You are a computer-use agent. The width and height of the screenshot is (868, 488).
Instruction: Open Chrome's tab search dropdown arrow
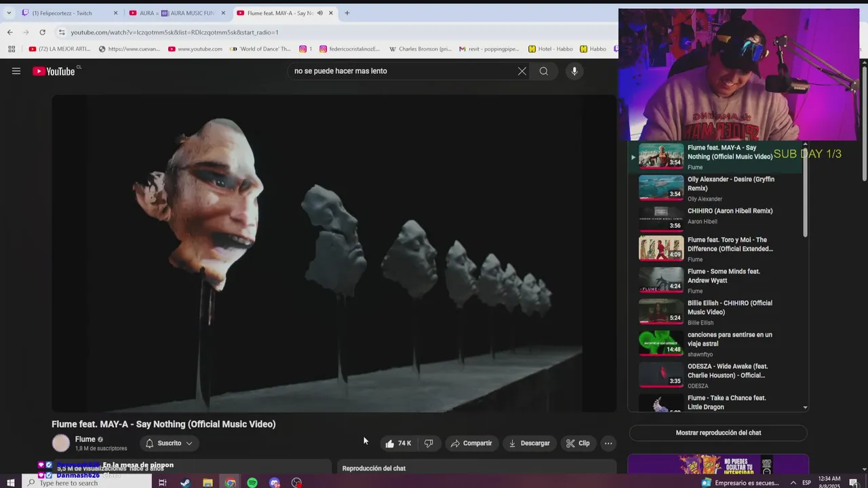click(9, 13)
